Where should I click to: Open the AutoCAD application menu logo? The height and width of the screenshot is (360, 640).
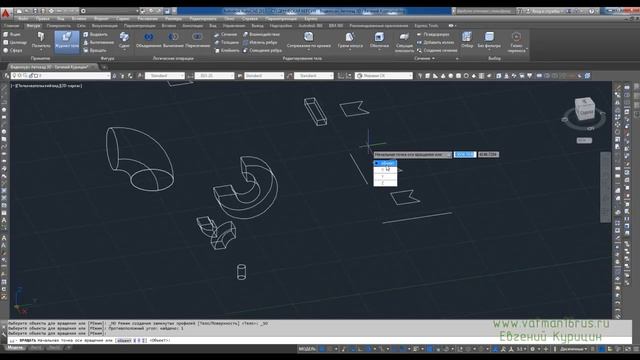point(6,13)
